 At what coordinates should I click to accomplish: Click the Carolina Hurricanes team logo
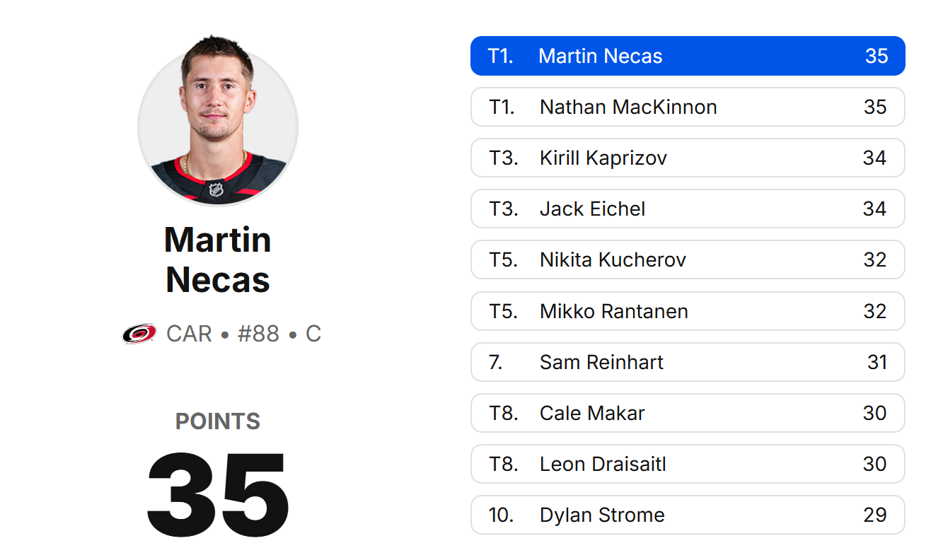[x=139, y=333]
